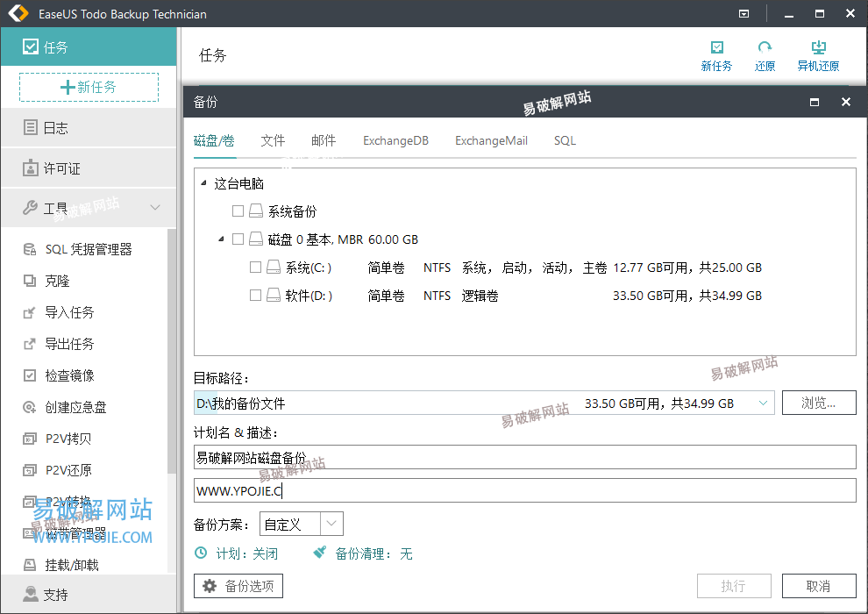Enable the 软件(D:) volume checkbox
Viewport: 868px width, 614px height.
256,296
